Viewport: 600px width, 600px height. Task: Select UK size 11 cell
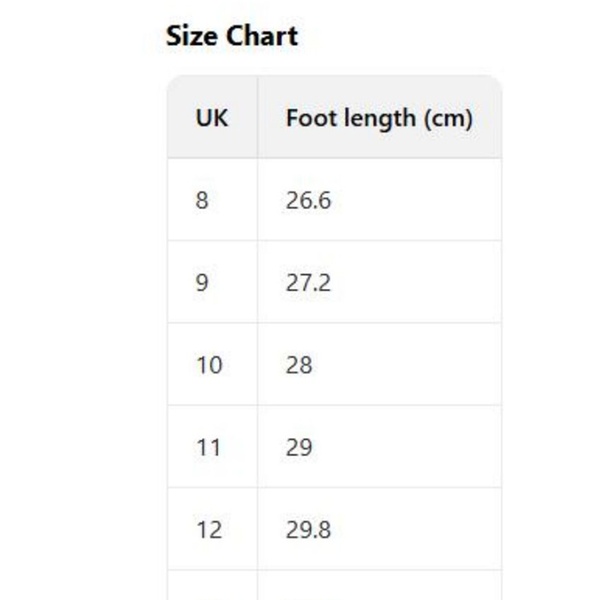point(208,447)
